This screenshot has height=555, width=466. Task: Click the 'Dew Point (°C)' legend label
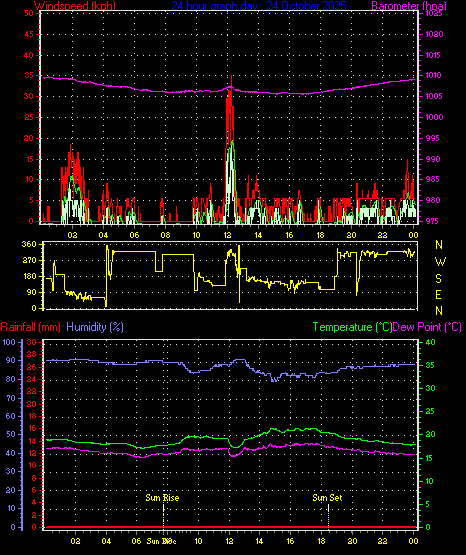tap(427, 327)
